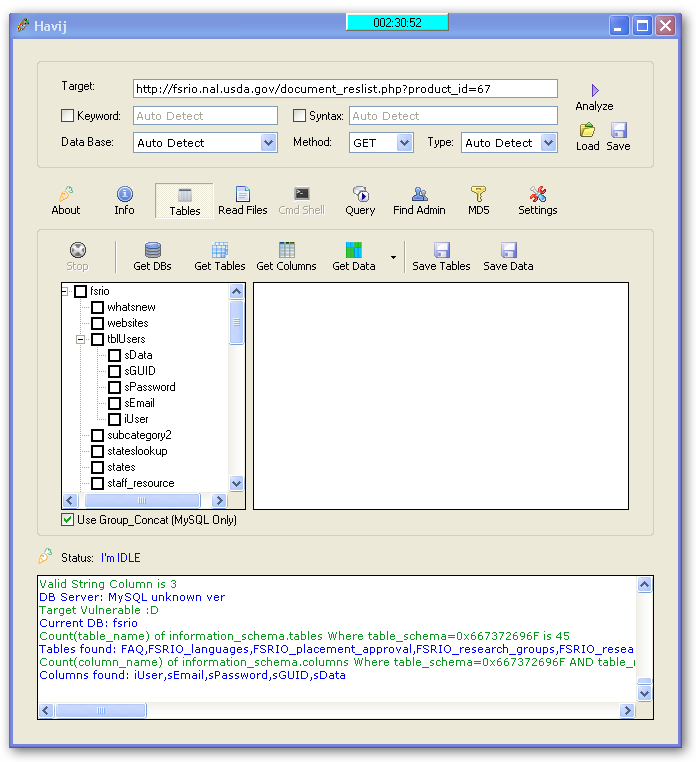Enable the Keyword checkbox
696x762 pixels.
pos(68,116)
